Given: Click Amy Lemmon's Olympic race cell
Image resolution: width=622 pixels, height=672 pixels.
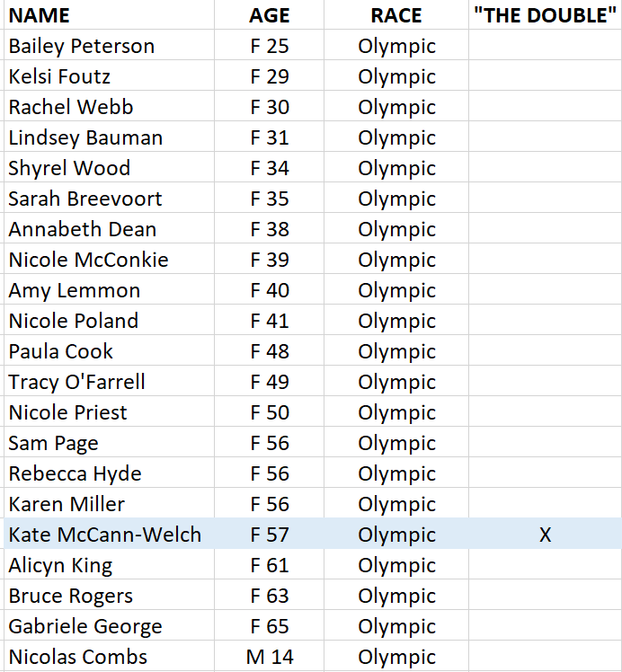Looking at the screenshot, I should pos(396,289).
